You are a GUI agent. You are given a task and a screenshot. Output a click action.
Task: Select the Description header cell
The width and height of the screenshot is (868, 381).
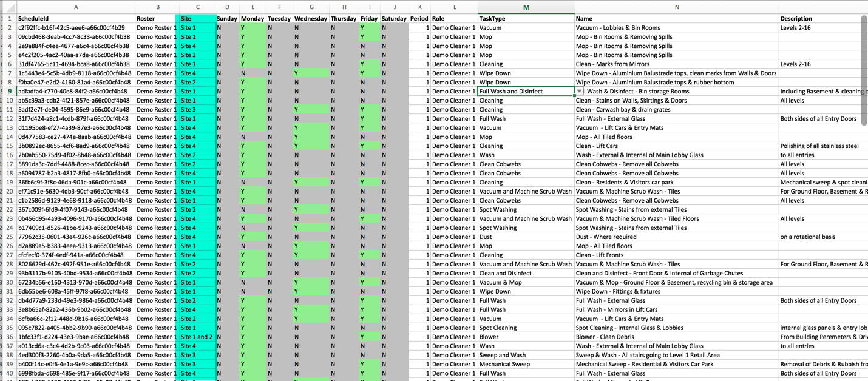[822, 19]
